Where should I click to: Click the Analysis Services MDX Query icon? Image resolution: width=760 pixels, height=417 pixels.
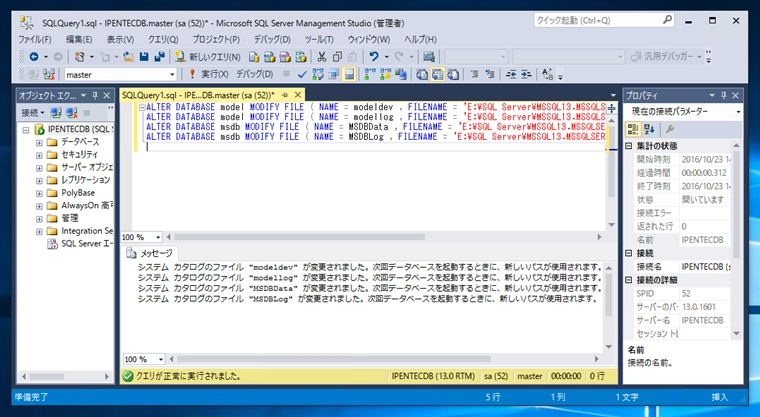(269, 57)
